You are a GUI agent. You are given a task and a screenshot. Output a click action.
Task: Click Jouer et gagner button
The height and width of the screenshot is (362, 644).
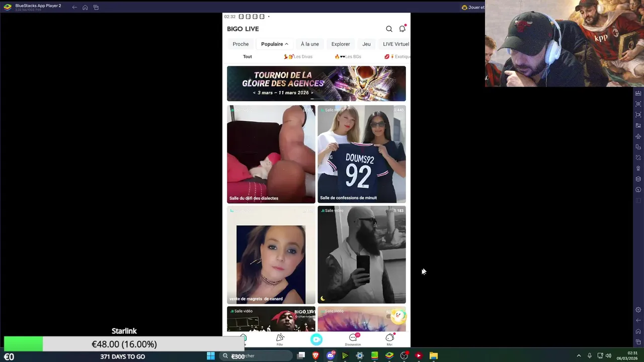click(x=473, y=7)
